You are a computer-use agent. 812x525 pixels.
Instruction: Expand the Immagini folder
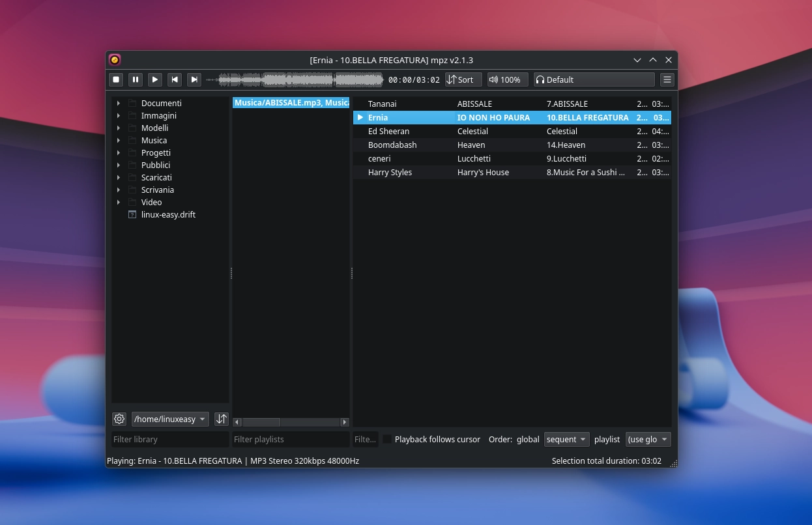(x=118, y=115)
